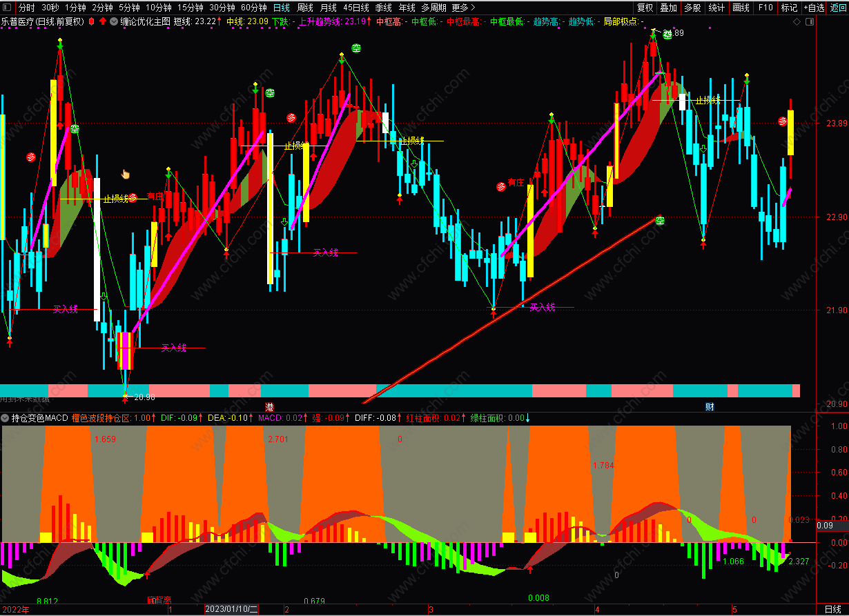The height and width of the screenshot is (616, 849).
Task: Click the 叠加 overlay button
Action: coord(668,8)
